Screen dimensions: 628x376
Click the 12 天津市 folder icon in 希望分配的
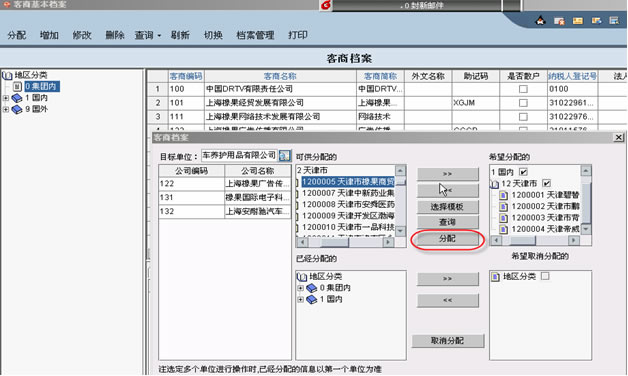click(495, 184)
